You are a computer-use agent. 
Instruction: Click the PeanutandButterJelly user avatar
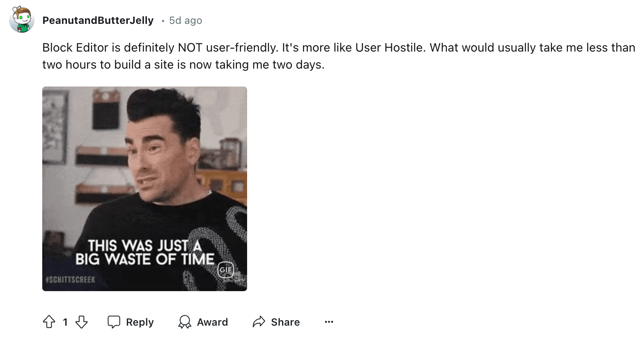pos(22,20)
